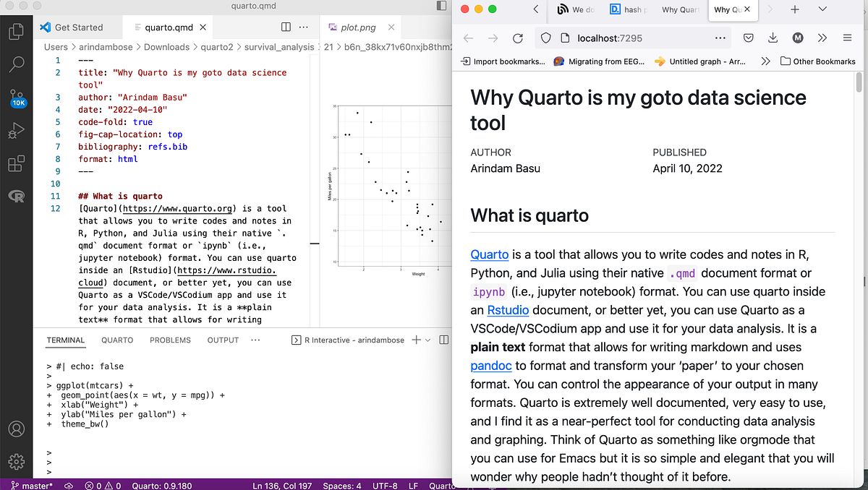The height and width of the screenshot is (490, 868).
Task: Click Import bookmarks in the bookmarks bar
Action: click(503, 62)
